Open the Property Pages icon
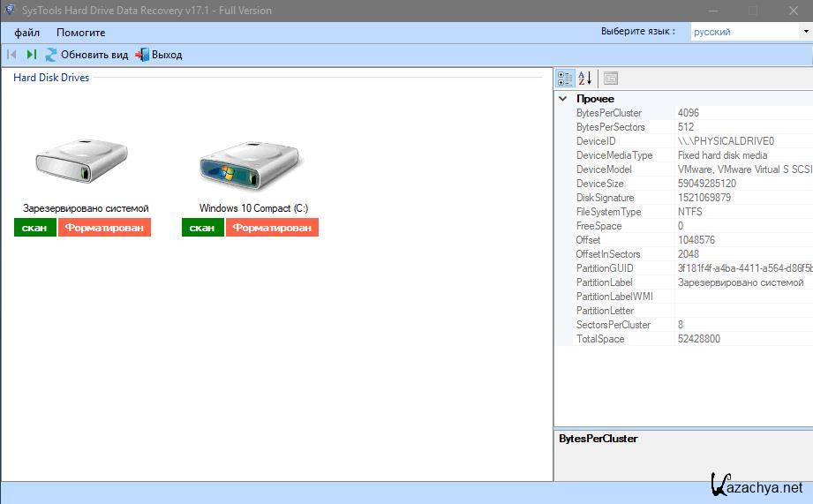Image resolution: width=813 pixels, height=504 pixels. 611,79
